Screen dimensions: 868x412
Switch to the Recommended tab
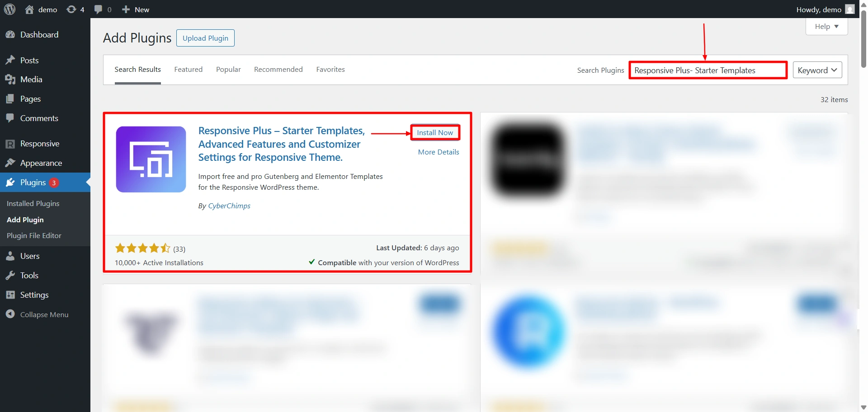pos(278,70)
